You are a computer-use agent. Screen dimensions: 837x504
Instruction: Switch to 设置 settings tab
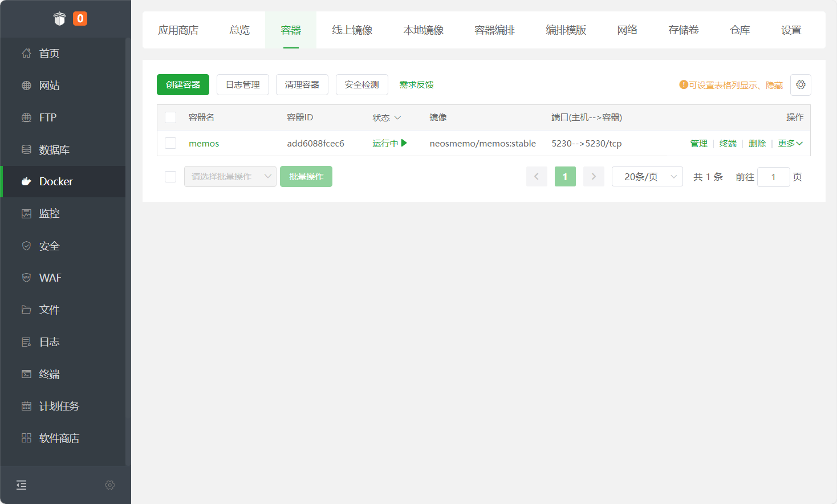pos(791,30)
